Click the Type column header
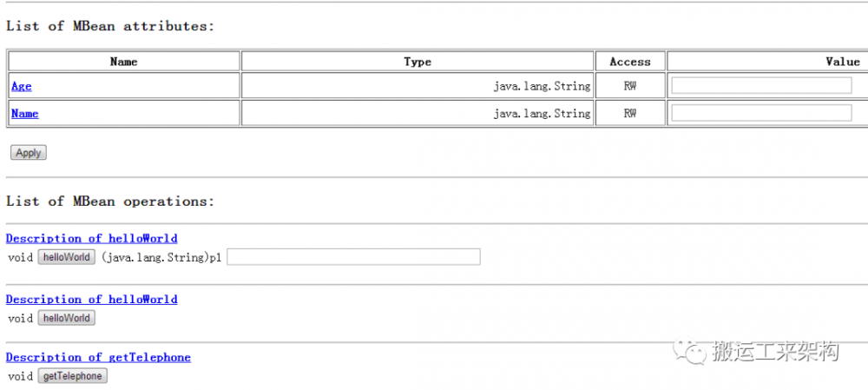The width and height of the screenshot is (868, 390). (x=418, y=62)
